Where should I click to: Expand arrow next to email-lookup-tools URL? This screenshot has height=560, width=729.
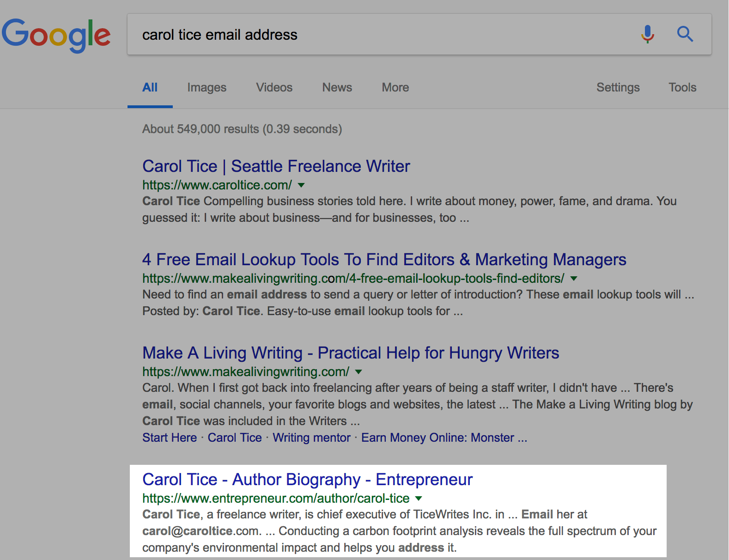(574, 279)
